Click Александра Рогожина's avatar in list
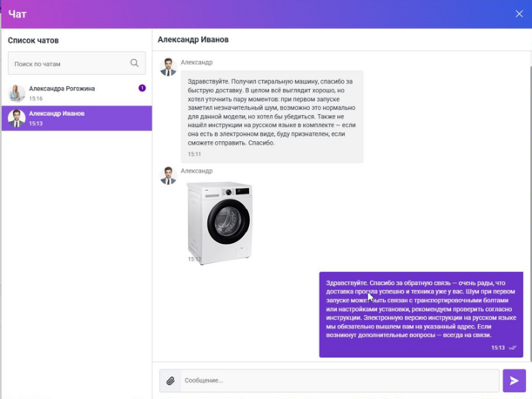 17,93
